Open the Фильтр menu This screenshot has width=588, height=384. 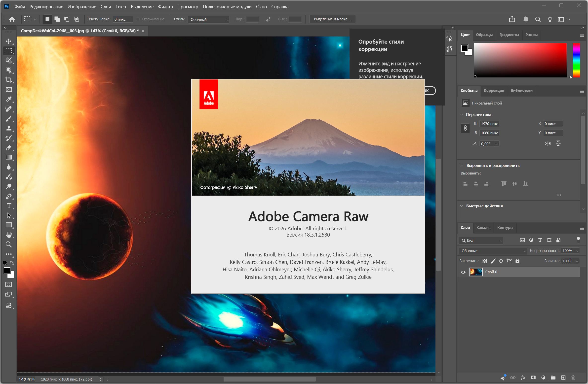tap(165, 7)
